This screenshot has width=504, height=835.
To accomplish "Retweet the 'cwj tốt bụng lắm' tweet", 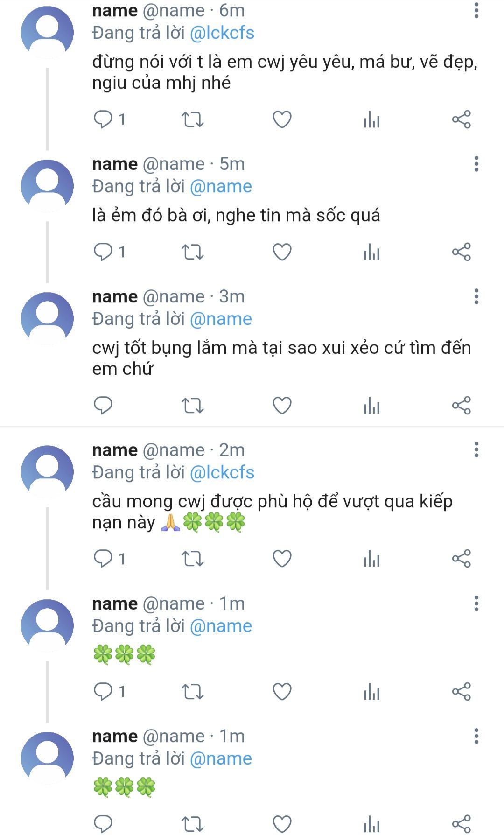I will [x=192, y=405].
